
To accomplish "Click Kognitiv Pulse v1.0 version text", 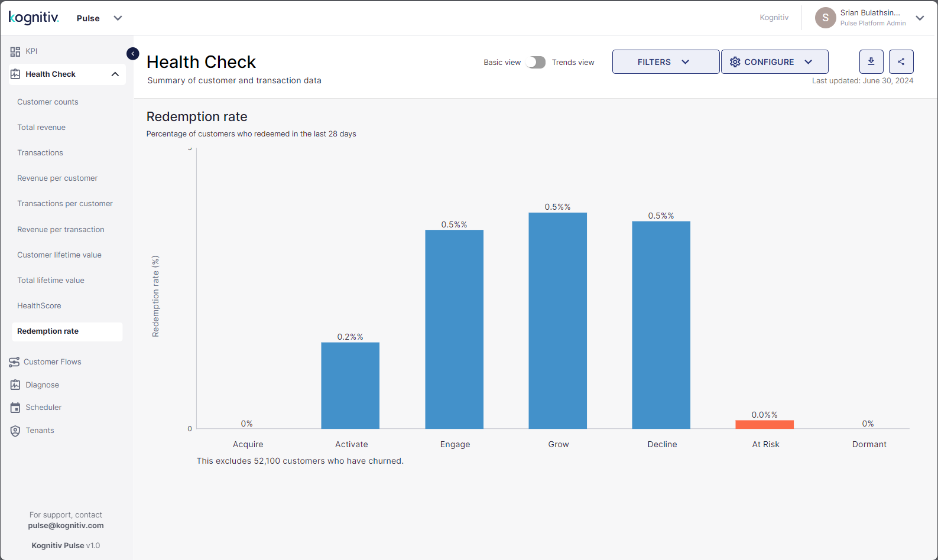I will pos(66,546).
